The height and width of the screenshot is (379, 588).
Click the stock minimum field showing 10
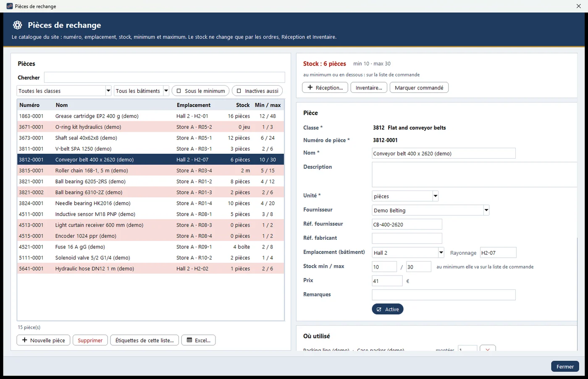384,267
